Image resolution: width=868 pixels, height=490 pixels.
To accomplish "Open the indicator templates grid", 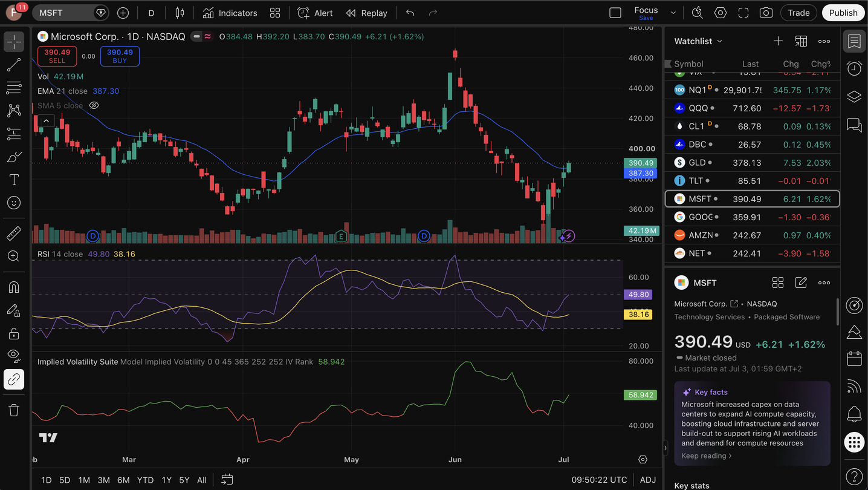I will coord(275,13).
